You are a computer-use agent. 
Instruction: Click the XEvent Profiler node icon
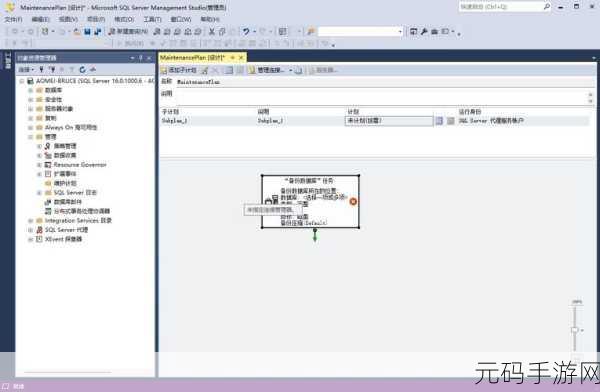[39, 239]
